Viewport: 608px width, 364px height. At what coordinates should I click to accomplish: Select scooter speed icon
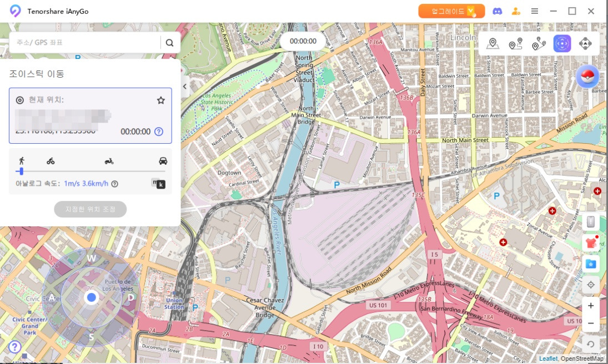[109, 161]
